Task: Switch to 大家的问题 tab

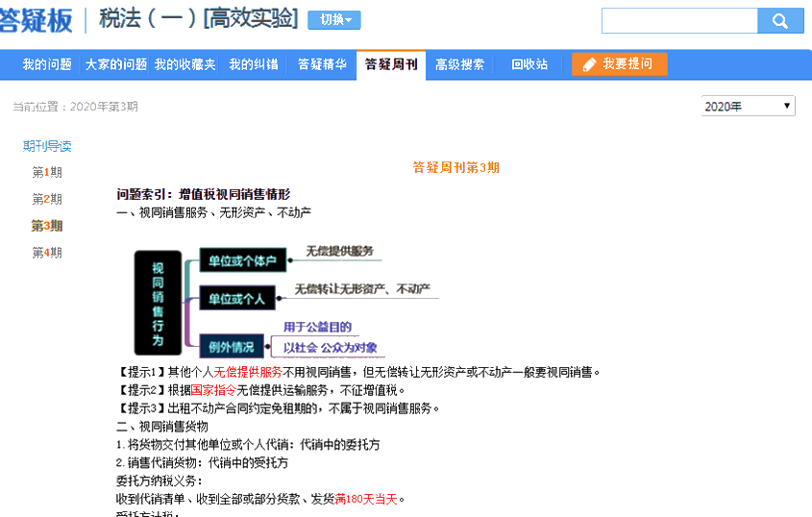Action: coord(115,64)
